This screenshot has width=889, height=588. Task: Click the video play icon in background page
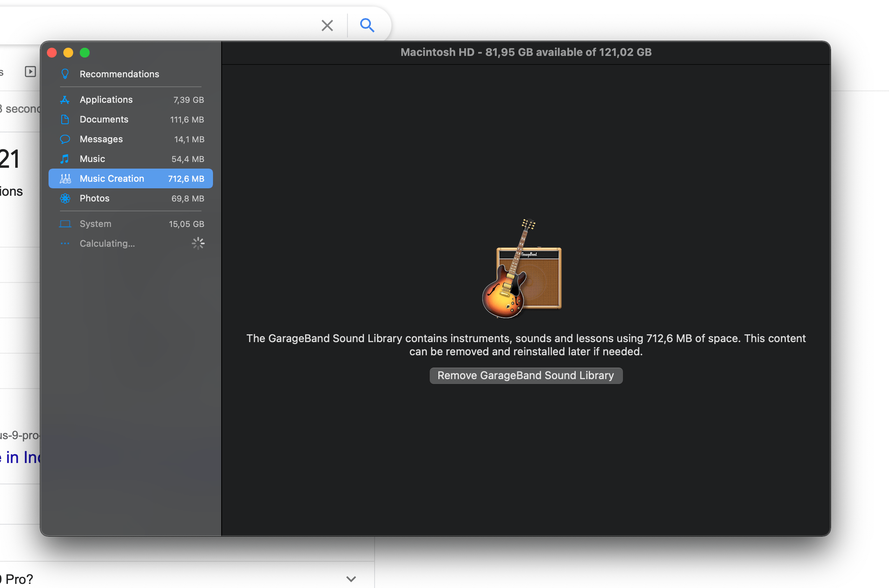tap(30, 71)
